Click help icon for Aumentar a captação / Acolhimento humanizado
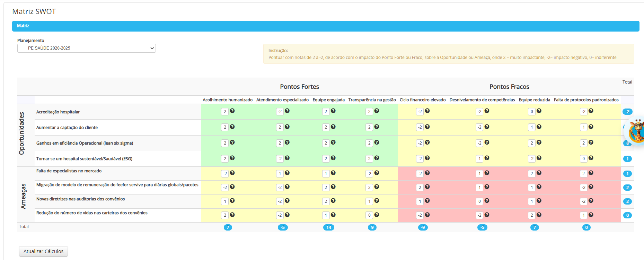Screen dimensions: 644x260 (232, 127)
